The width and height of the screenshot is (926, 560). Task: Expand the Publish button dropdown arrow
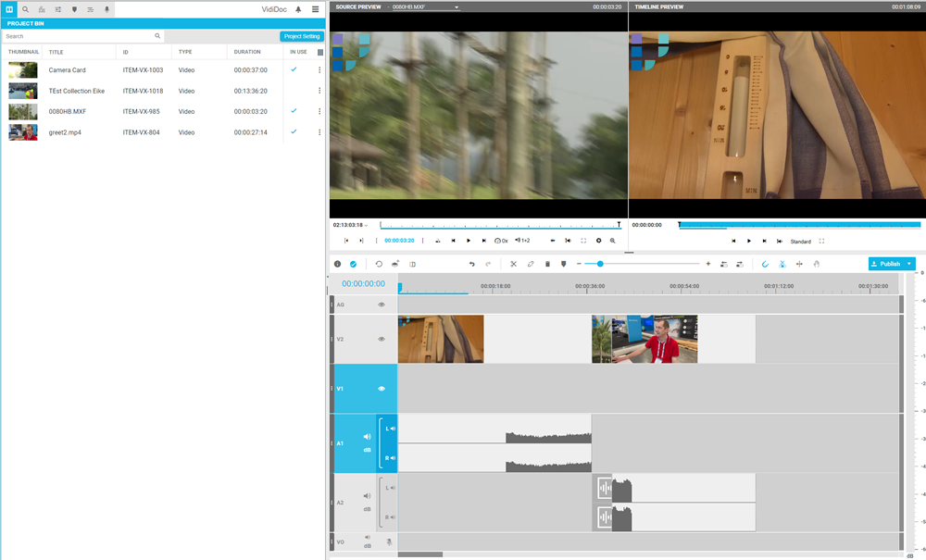910,264
